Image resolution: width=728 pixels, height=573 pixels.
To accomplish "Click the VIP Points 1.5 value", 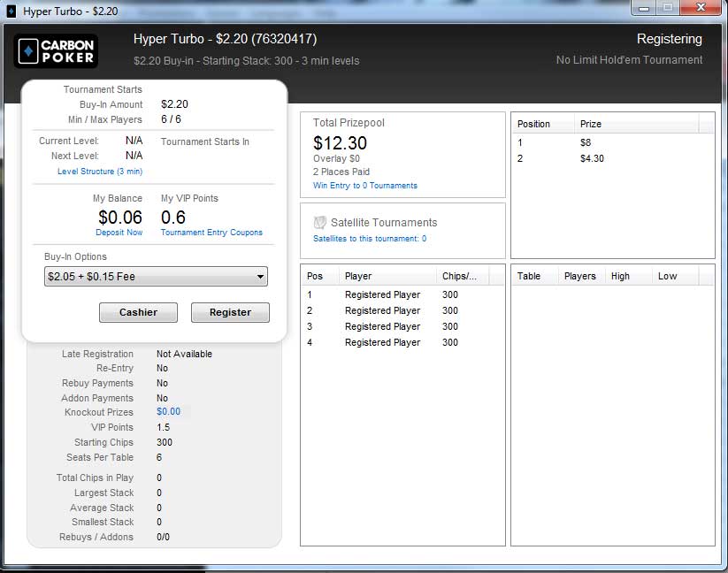I will pyautogui.click(x=163, y=427).
